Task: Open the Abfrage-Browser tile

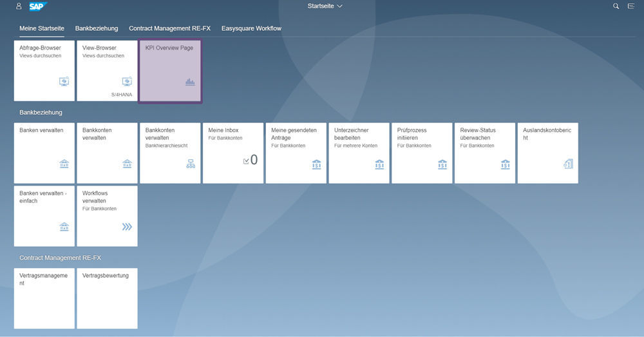Action: (44, 71)
